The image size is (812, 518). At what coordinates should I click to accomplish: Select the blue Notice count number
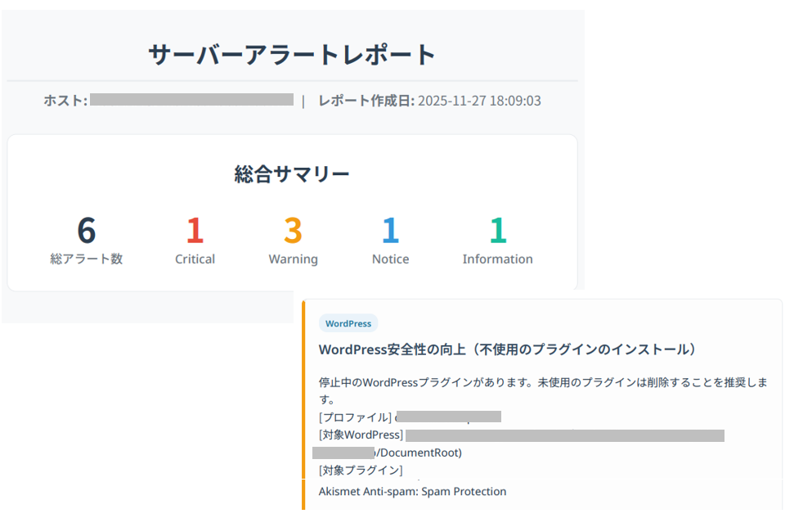pos(390,231)
